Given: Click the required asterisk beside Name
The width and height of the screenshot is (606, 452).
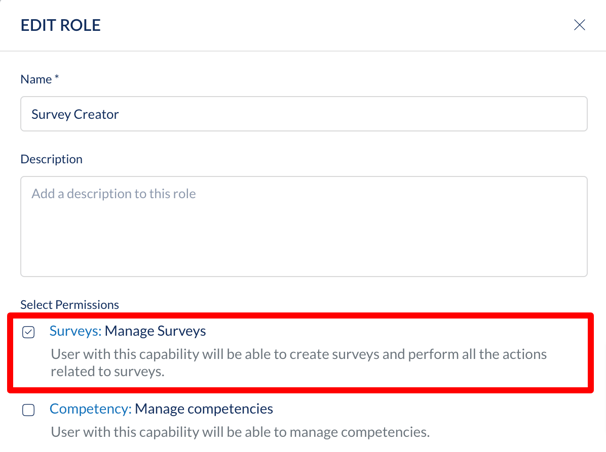Looking at the screenshot, I should [56, 77].
